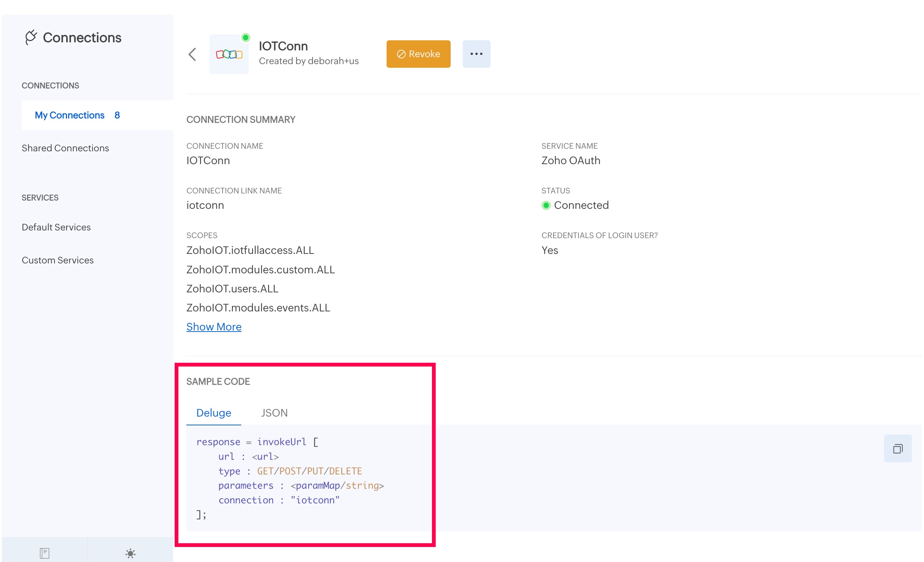The image size is (924, 562).
Task: Click the green Connected status indicator
Action: point(545,205)
